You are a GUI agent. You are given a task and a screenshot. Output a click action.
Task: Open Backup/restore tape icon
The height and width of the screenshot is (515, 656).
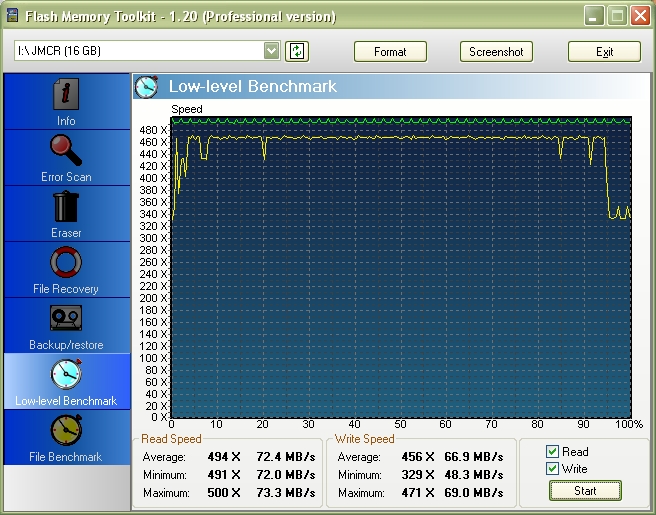(66, 319)
